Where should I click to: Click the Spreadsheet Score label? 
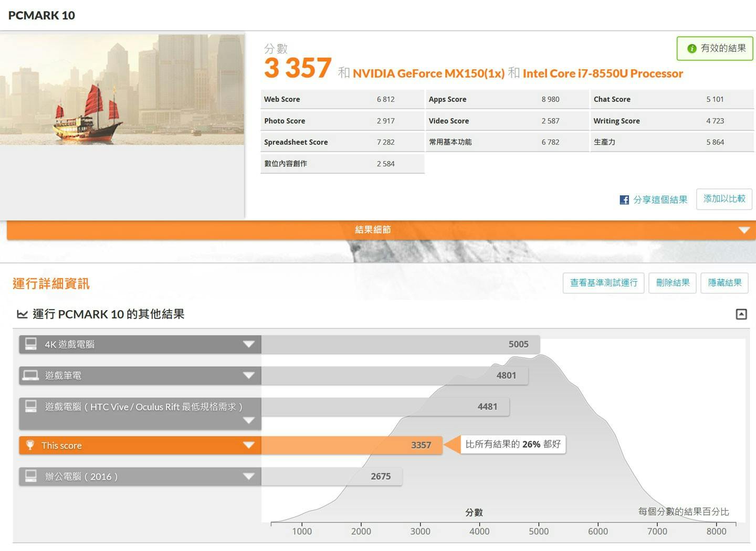click(296, 142)
